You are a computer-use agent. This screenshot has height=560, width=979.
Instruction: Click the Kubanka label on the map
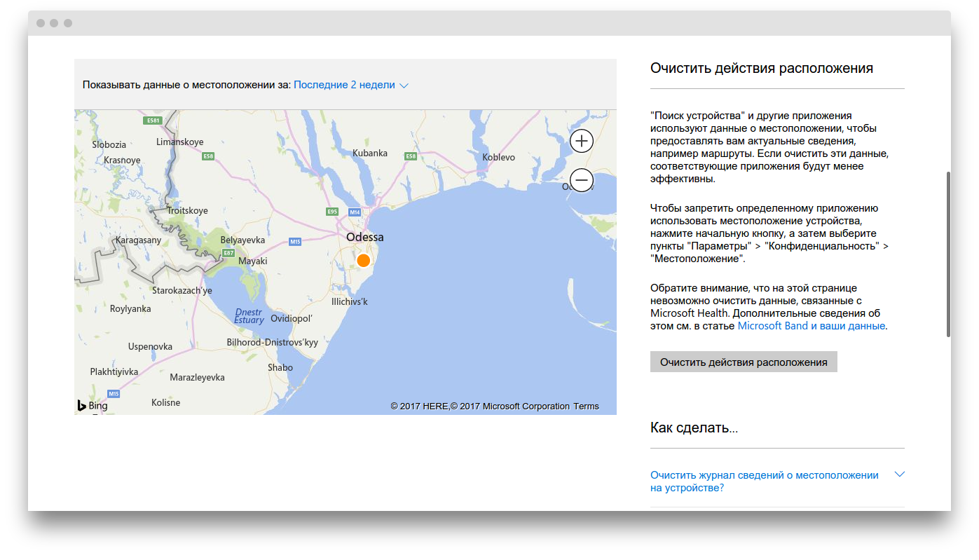pos(370,153)
